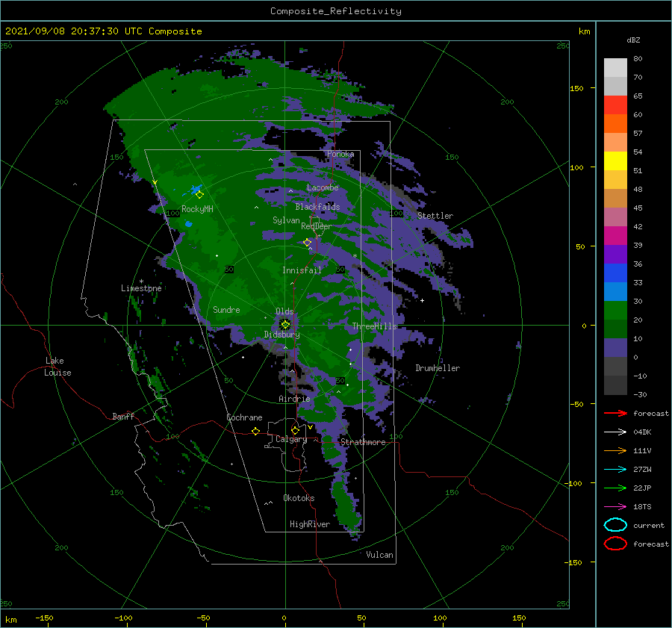Click the magenta 18TS arrow icon
The image size is (672, 628).
coord(615,507)
